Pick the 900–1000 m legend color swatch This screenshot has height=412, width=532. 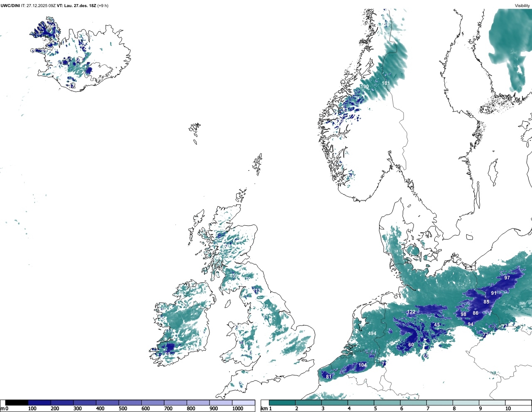pyautogui.click(x=221, y=402)
